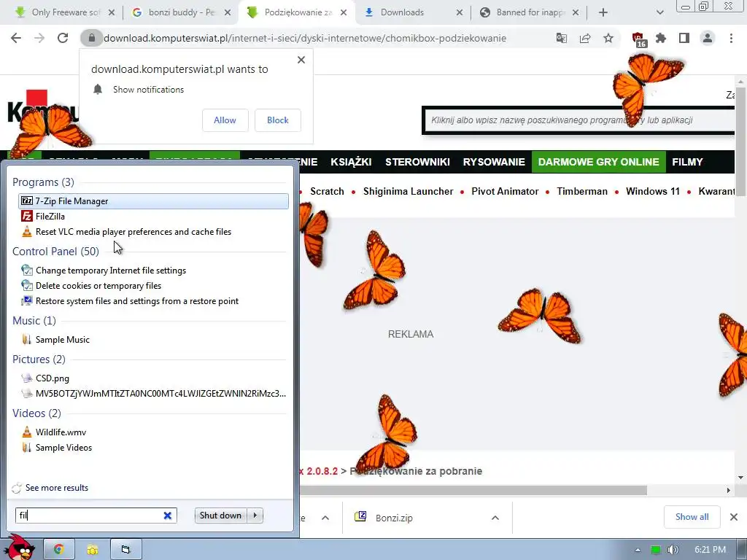Click the Control Panel (50) category header
Image resolution: width=747 pixels, height=560 pixels.
55,251
